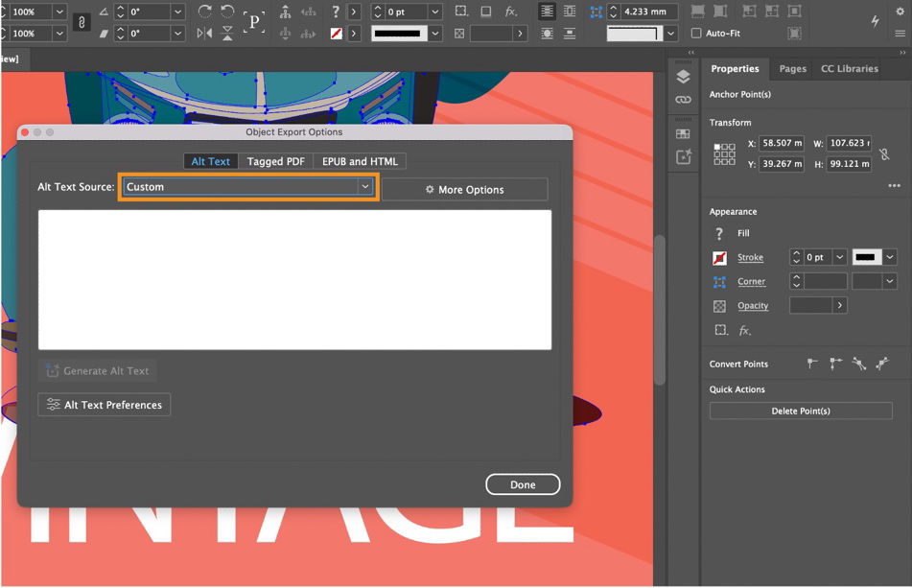The width and height of the screenshot is (912, 588).
Task: Click the corner options icon in toolbar
Action: (x=596, y=12)
